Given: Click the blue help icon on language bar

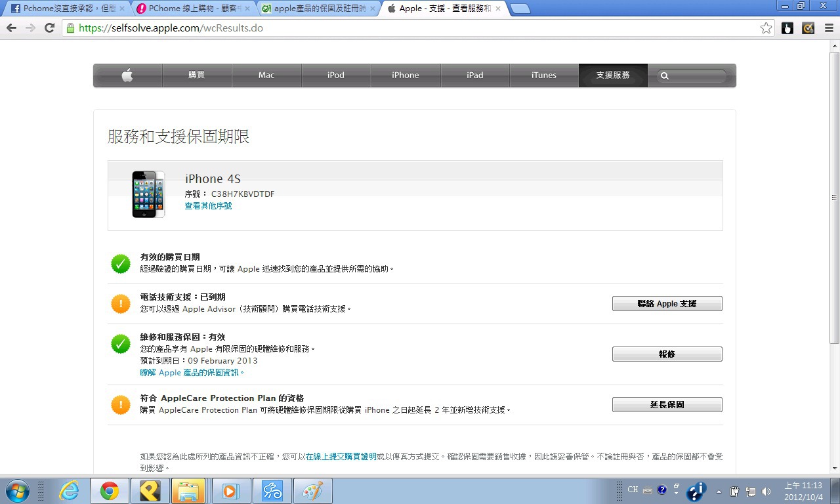Looking at the screenshot, I should click(661, 490).
